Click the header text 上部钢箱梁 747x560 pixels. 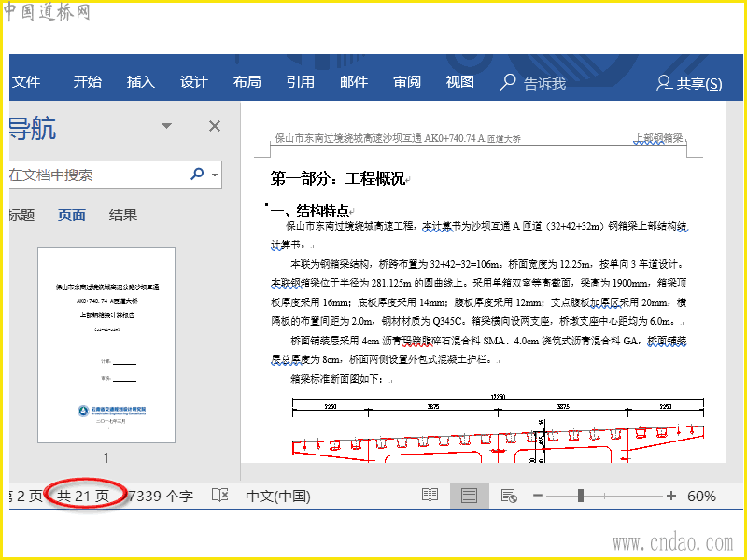click(658, 138)
